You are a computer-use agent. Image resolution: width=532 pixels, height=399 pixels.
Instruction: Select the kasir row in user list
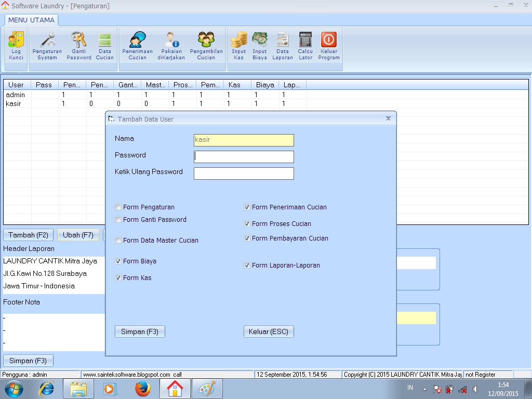pos(16,103)
